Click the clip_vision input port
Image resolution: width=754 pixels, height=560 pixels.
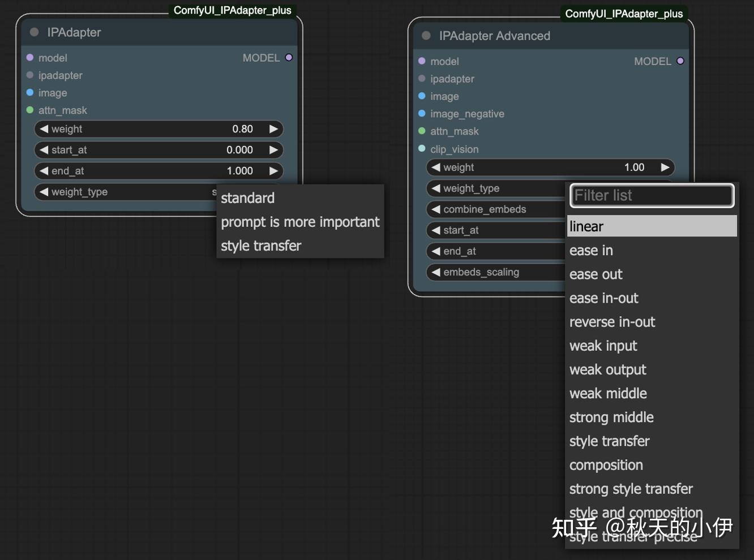[422, 149]
